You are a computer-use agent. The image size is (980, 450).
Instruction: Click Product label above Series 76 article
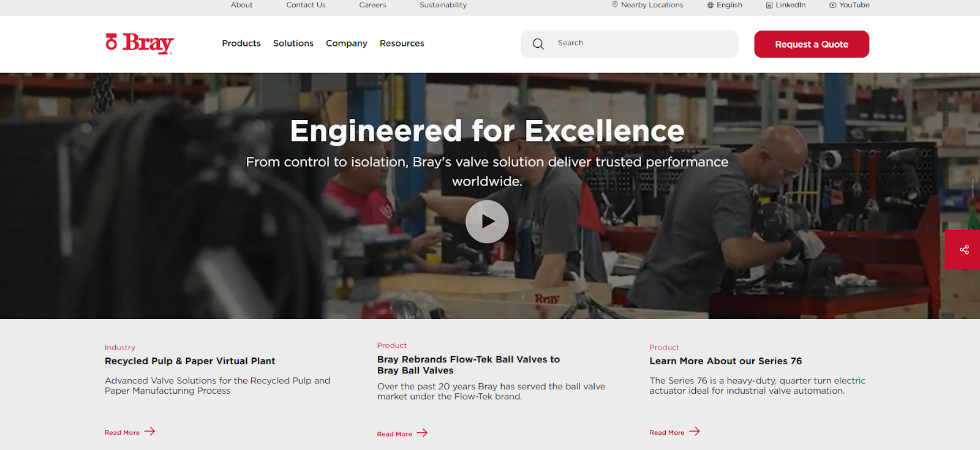point(665,347)
